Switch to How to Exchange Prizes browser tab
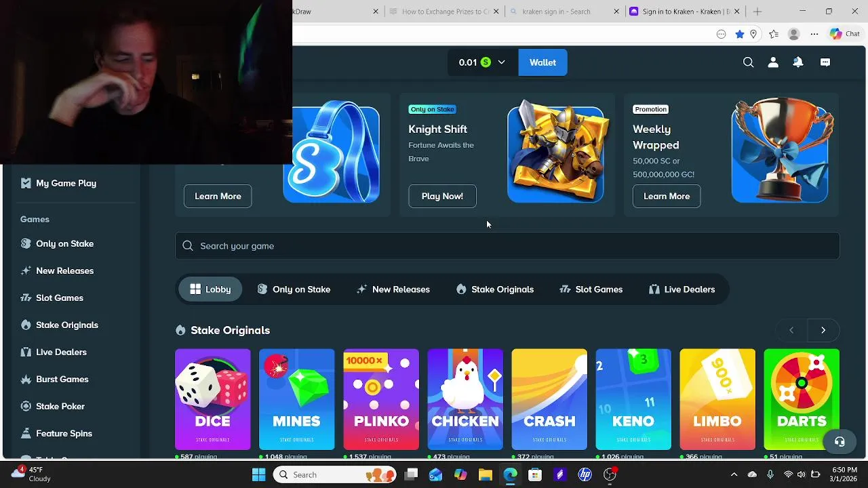The width and height of the screenshot is (868, 488). click(445, 12)
